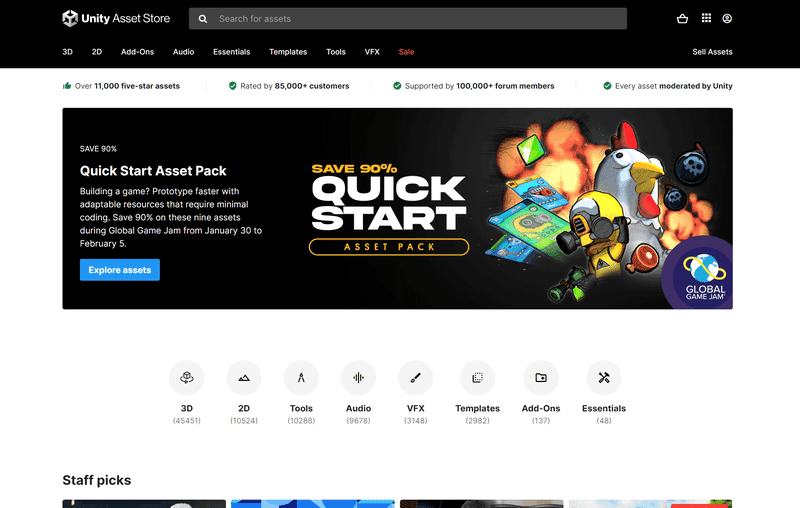Open the VFX navigation menu
800x508 pixels.
tap(372, 52)
